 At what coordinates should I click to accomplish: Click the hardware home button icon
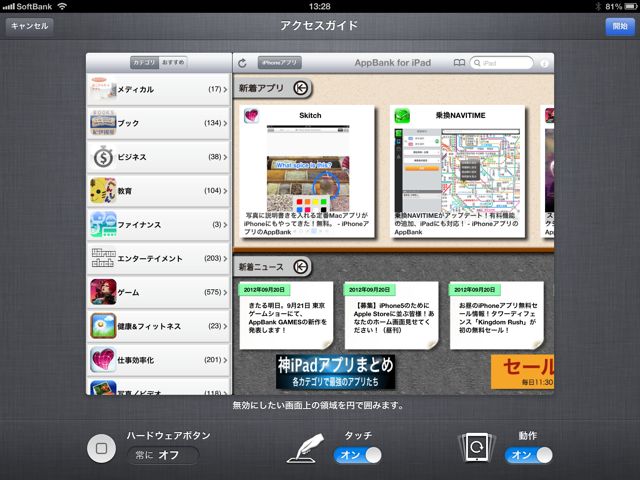[x=101, y=449]
